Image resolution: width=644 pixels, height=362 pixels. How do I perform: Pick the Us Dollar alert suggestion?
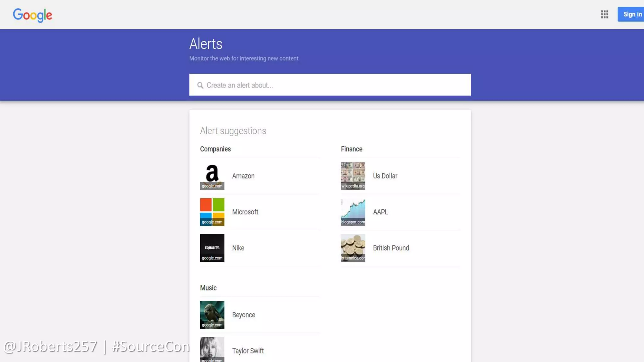(385, 176)
